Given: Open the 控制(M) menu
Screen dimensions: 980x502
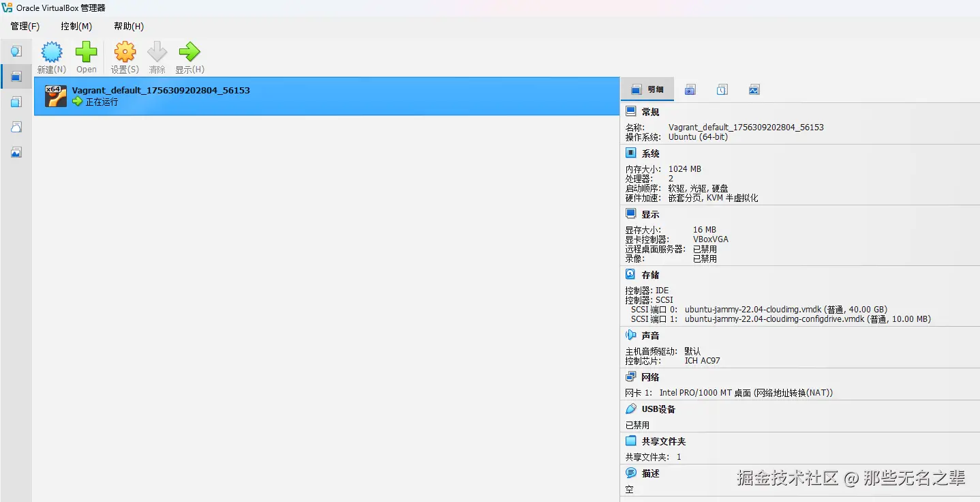Looking at the screenshot, I should 76,26.
